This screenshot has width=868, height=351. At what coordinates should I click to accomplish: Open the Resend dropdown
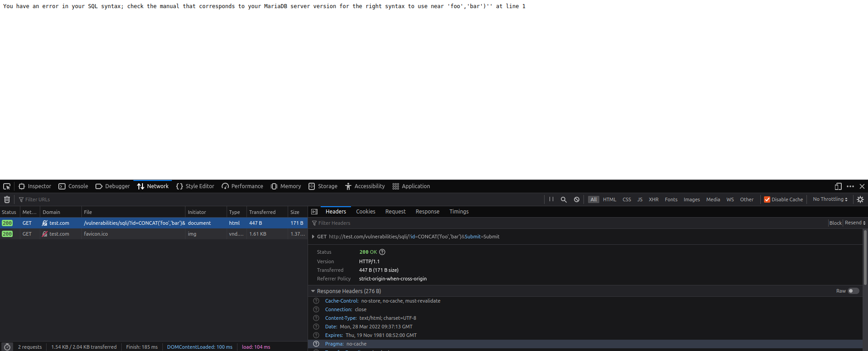pos(855,223)
